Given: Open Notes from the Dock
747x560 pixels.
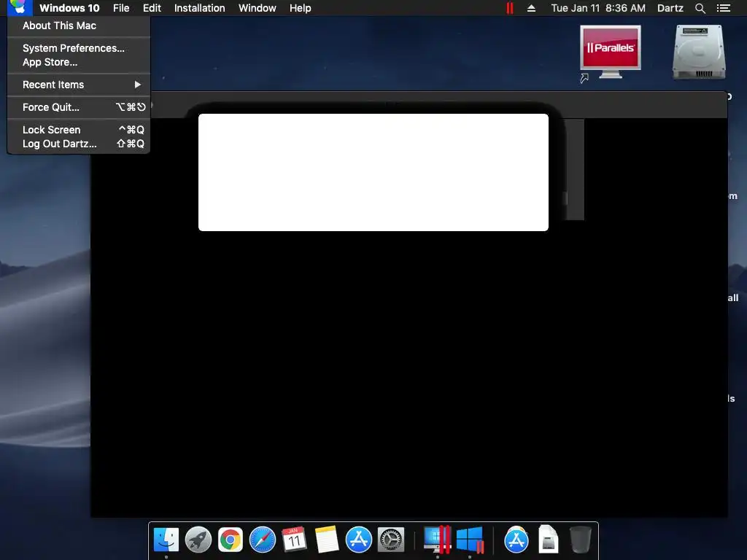Looking at the screenshot, I should pyautogui.click(x=327, y=540).
